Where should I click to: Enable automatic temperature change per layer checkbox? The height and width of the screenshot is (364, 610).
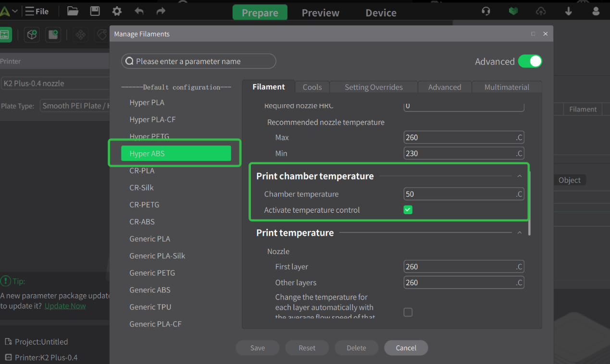pyautogui.click(x=408, y=313)
